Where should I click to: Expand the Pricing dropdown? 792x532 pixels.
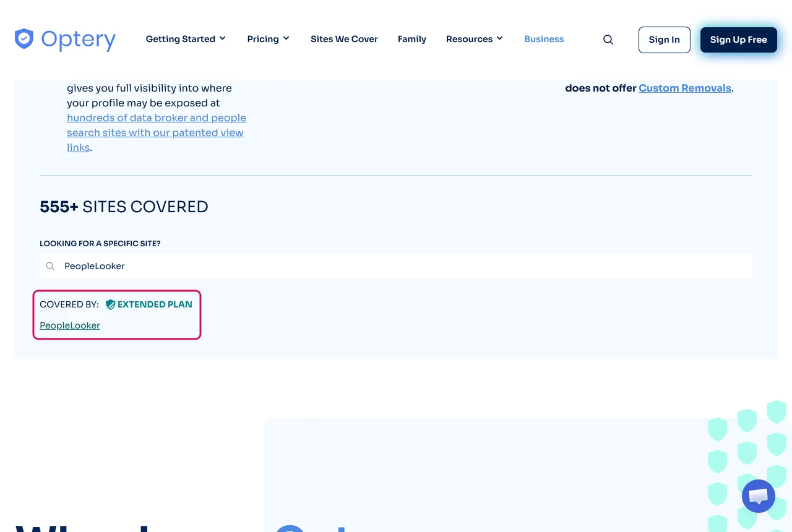click(269, 39)
